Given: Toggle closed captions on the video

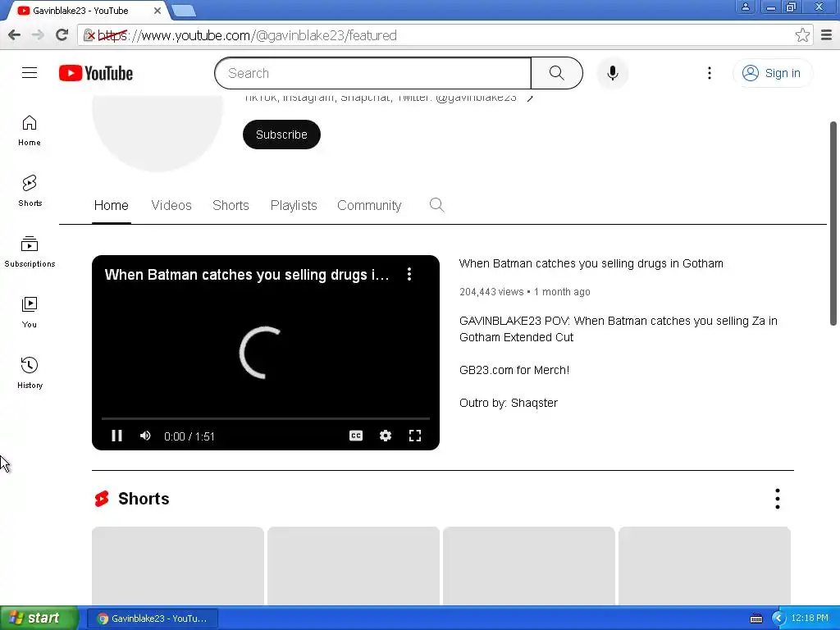Looking at the screenshot, I should tap(356, 436).
